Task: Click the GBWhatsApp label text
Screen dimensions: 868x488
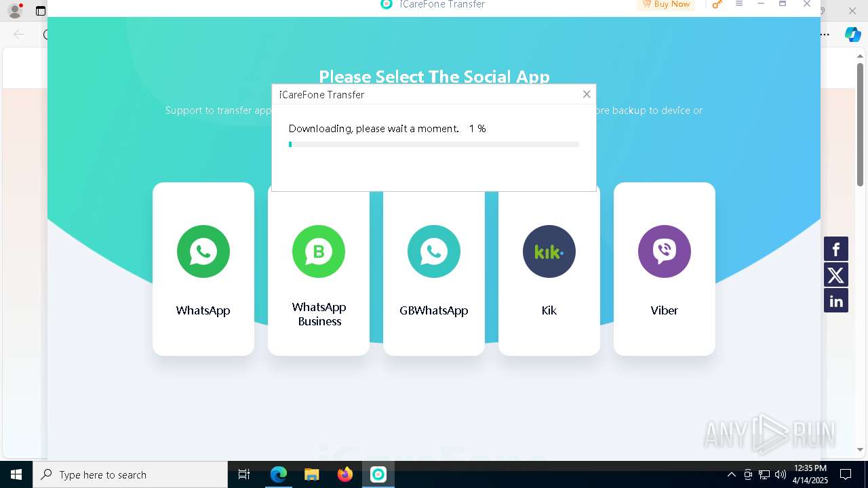Action: 434,310
